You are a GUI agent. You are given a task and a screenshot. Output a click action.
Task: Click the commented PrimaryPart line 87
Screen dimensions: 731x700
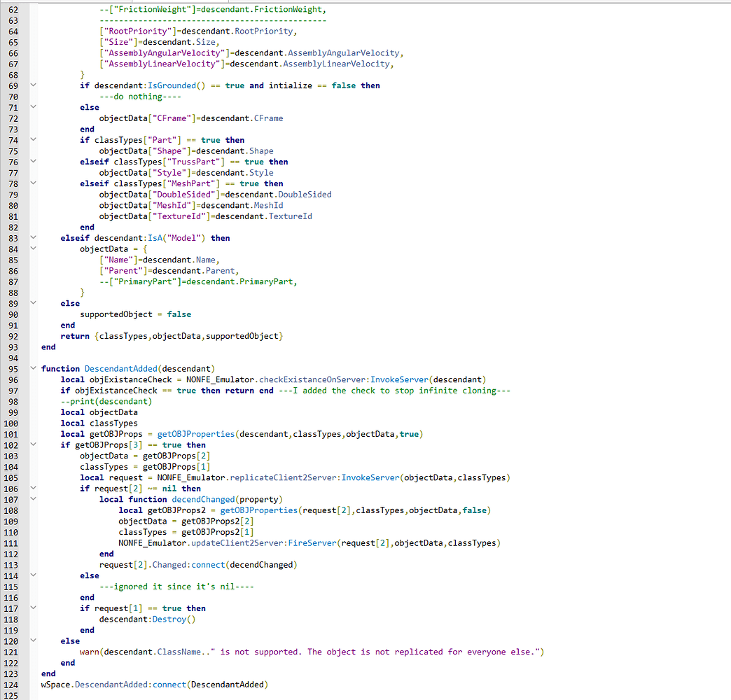click(198, 281)
